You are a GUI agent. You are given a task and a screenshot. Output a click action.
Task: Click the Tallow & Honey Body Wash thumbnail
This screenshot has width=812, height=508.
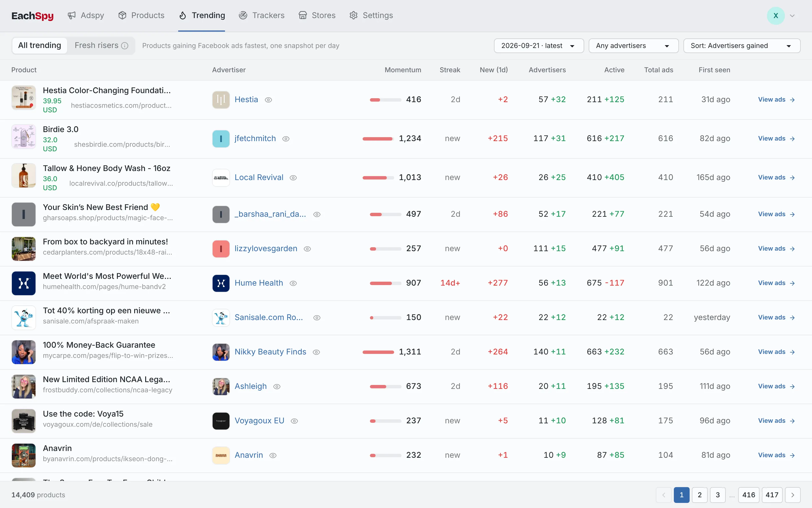[x=23, y=176]
